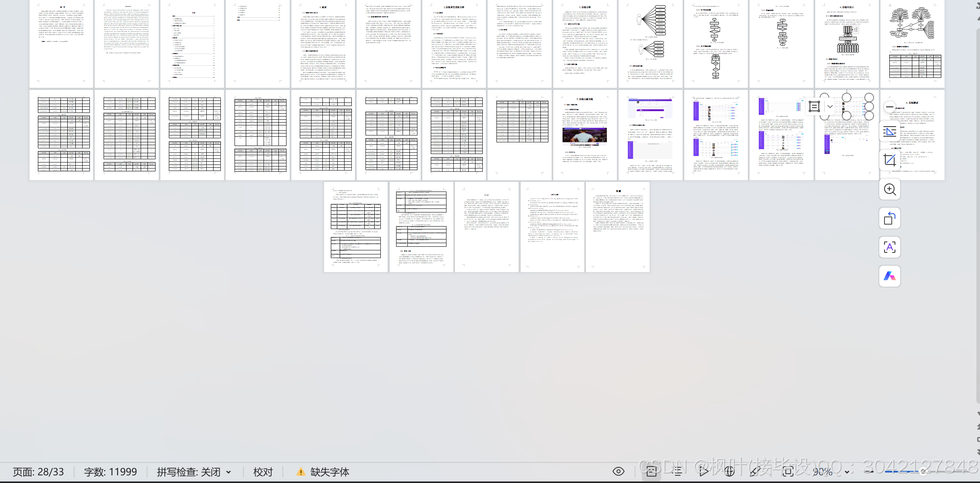Click the magnifier preview icon
The image size is (980, 483).
coord(890,189)
